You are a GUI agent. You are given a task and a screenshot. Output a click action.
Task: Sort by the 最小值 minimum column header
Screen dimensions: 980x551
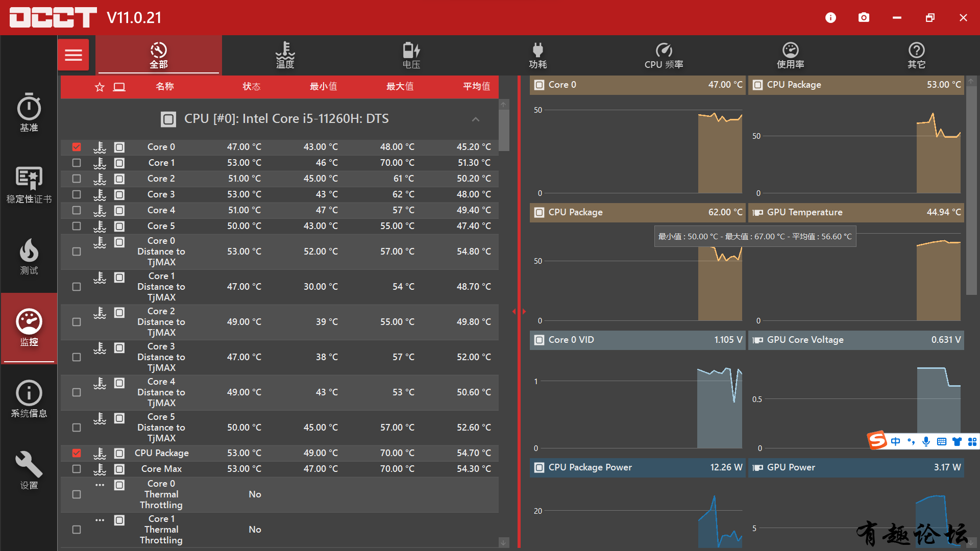tap(323, 87)
